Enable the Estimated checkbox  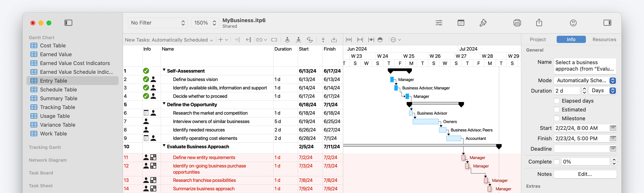(x=557, y=109)
